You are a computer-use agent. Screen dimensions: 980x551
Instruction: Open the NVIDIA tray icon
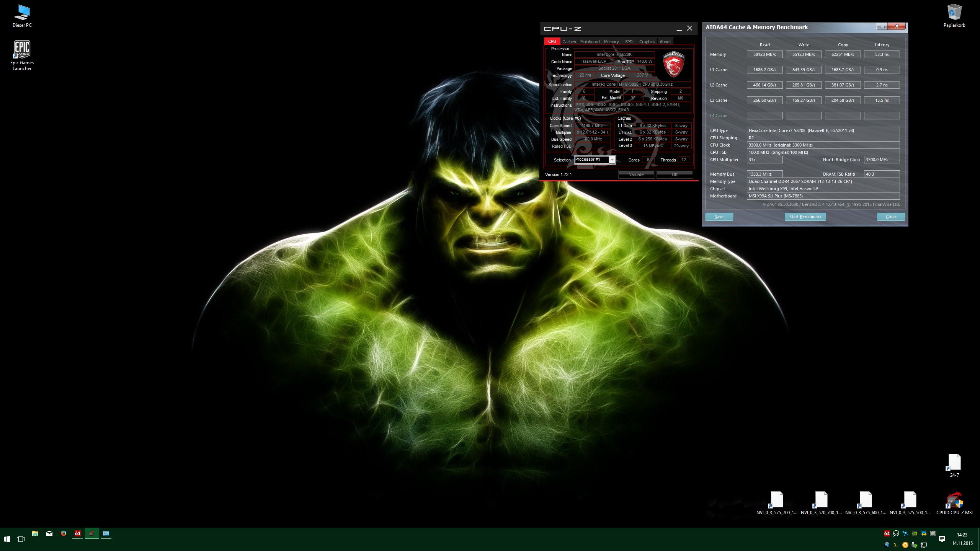click(x=915, y=533)
